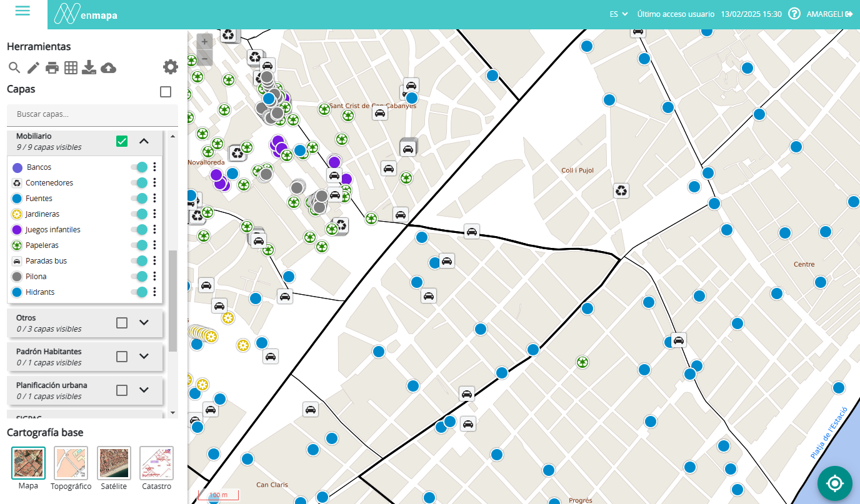Open options menu for Fuentes layer
Image resolution: width=860 pixels, height=504 pixels.
[x=154, y=199]
